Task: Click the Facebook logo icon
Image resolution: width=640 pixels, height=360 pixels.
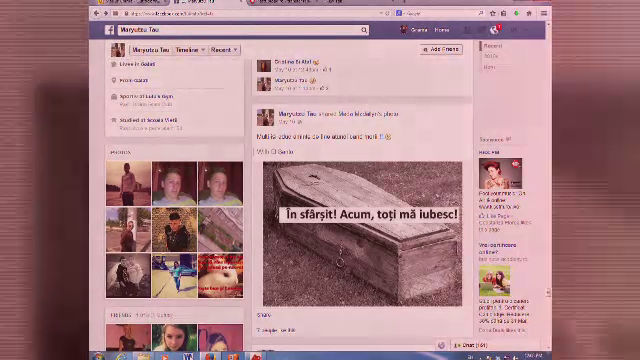Action: 109,30
